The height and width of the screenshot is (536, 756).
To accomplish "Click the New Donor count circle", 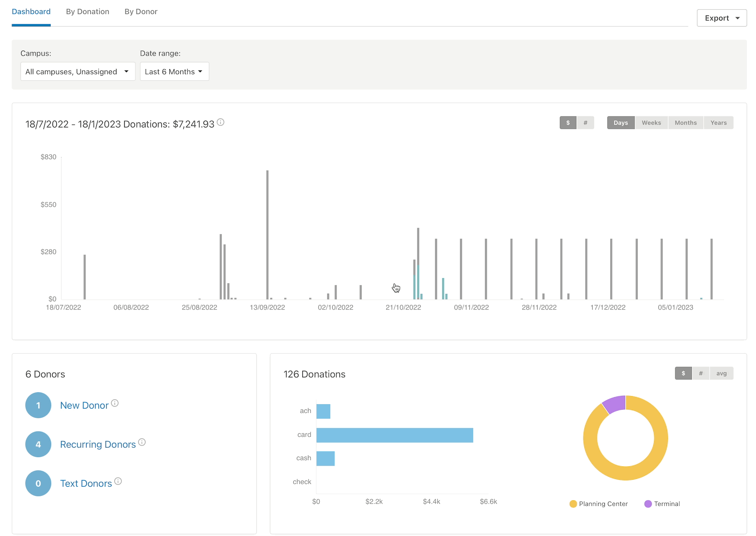I will click(x=38, y=405).
